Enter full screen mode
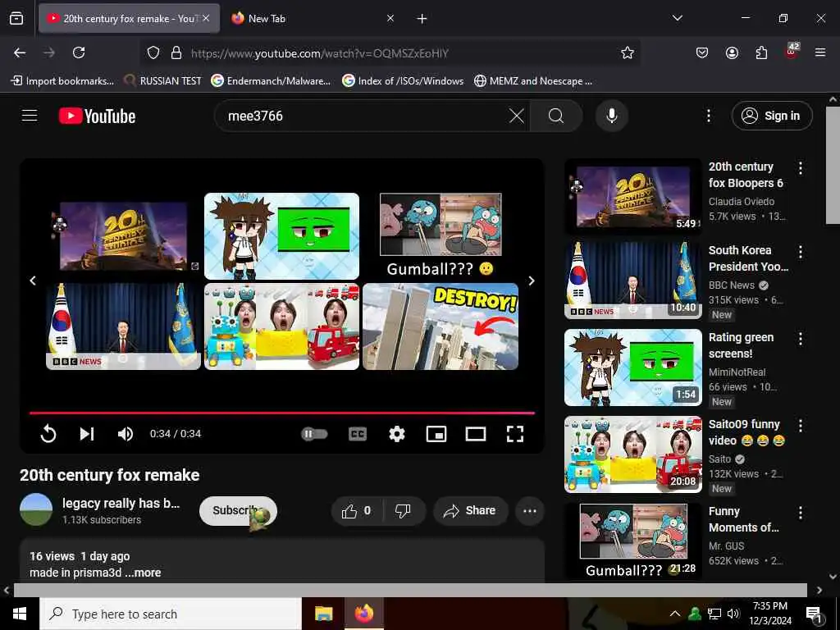840x630 pixels. click(515, 433)
